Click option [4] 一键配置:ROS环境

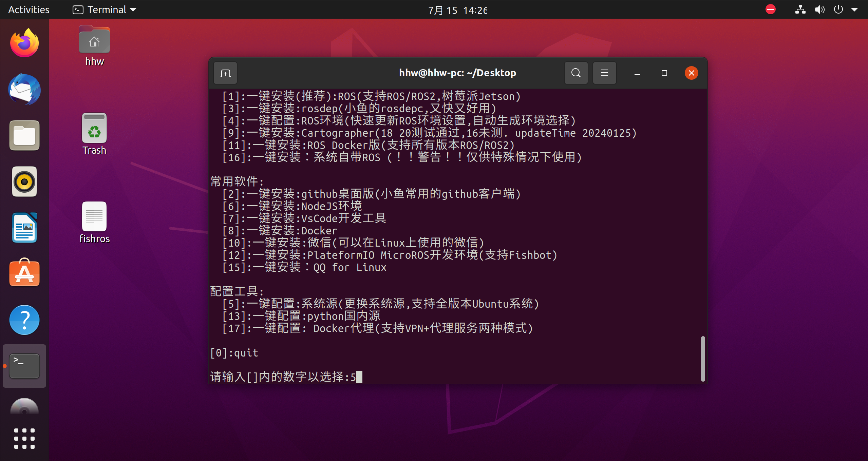399,121
